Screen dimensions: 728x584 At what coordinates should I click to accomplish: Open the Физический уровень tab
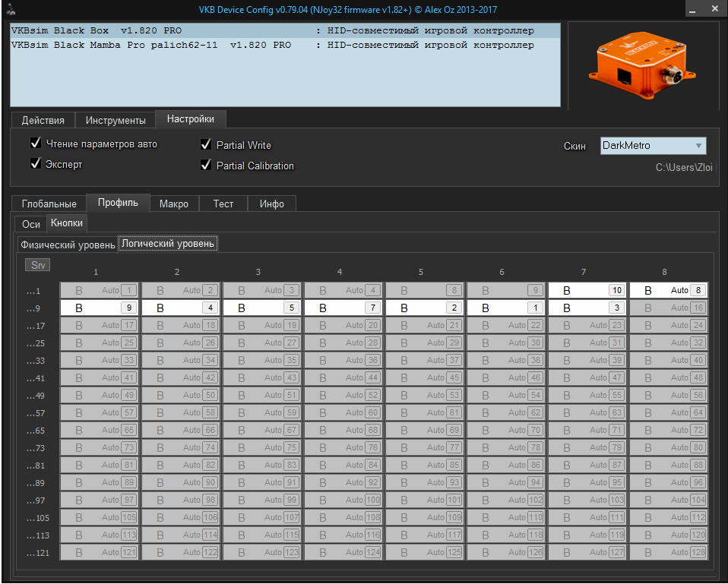click(68, 245)
